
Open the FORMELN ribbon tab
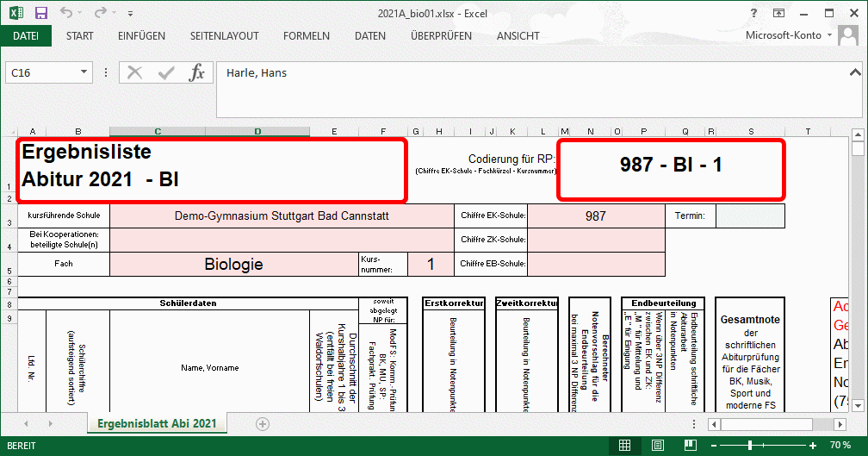[x=306, y=36]
